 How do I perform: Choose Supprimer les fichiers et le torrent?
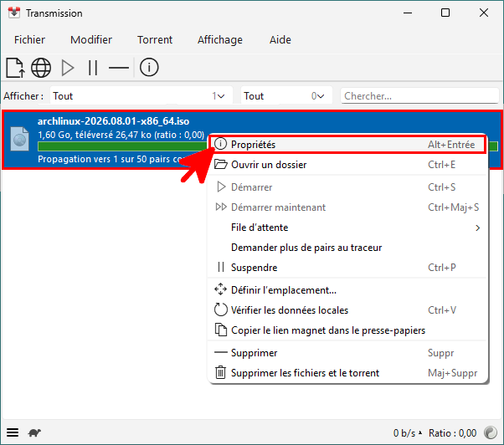tap(348, 373)
